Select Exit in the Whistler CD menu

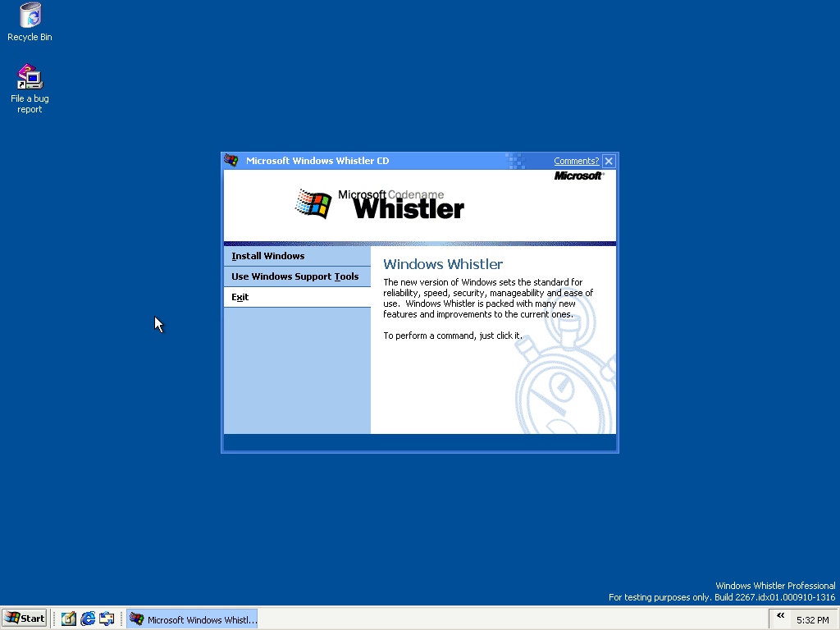[297, 297]
